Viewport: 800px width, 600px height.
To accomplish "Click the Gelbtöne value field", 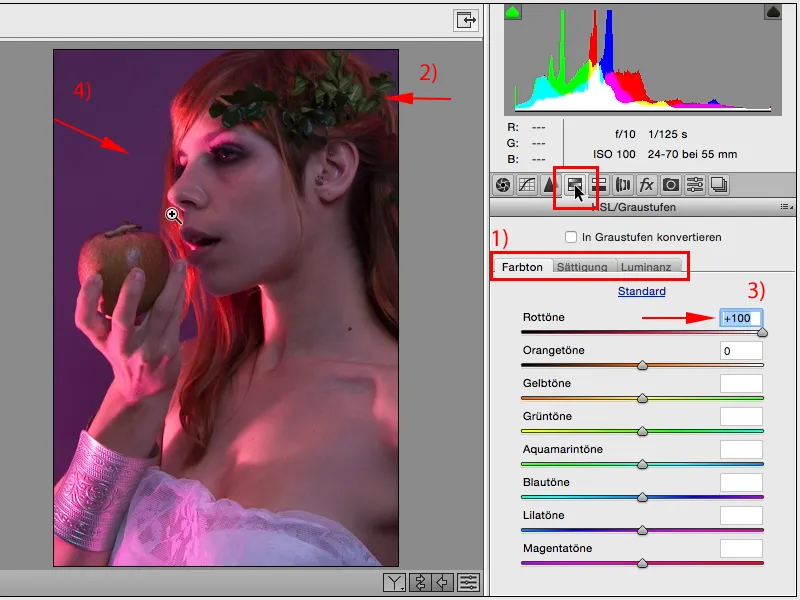I will [x=741, y=384].
